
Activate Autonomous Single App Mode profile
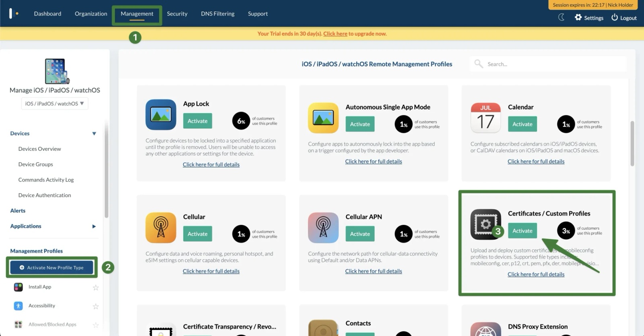tap(360, 124)
